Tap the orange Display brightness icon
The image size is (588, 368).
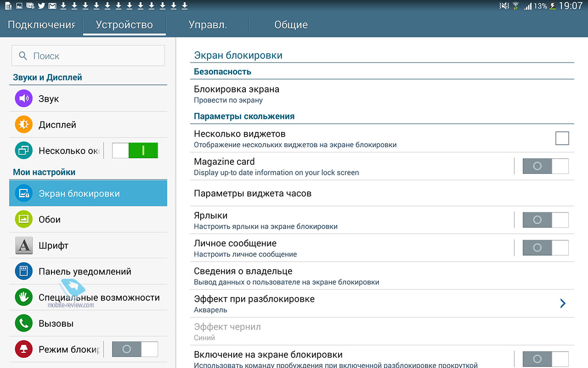tap(23, 125)
